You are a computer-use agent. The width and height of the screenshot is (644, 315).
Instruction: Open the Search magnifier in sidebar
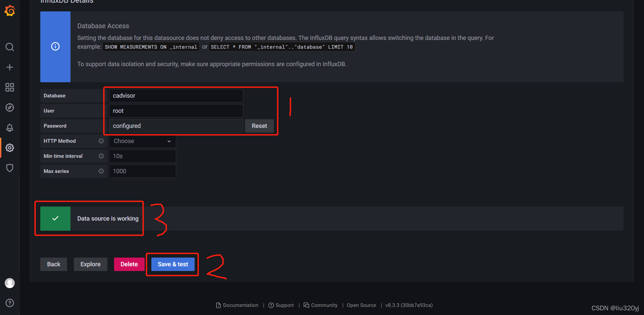click(x=10, y=47)
